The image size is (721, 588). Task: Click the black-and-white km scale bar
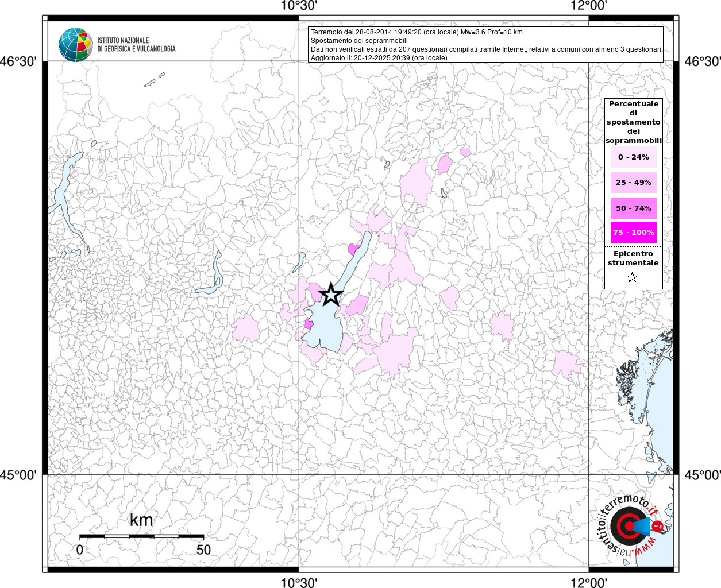[x=141, y=536]
